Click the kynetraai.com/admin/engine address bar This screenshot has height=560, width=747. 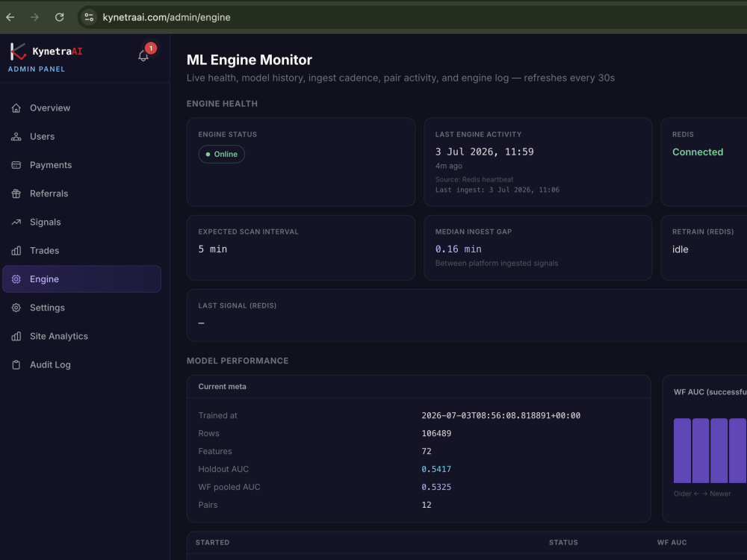pos(167,17)
